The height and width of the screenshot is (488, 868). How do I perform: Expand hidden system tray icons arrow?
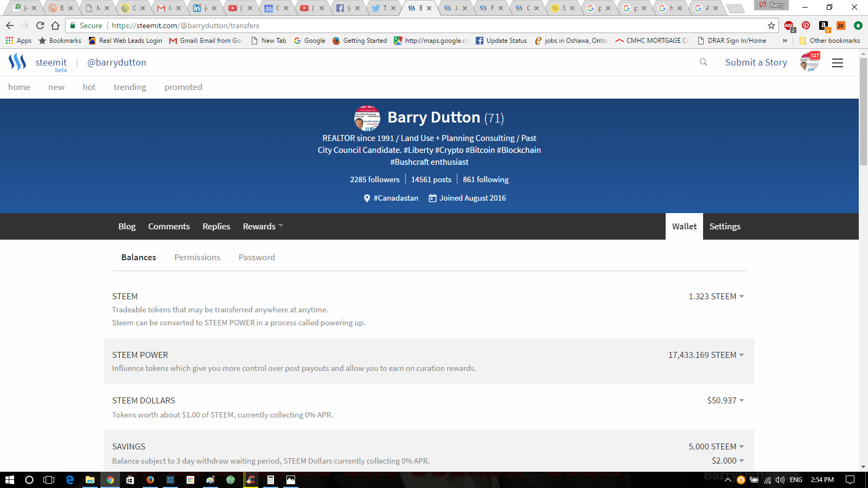point(728,480)
